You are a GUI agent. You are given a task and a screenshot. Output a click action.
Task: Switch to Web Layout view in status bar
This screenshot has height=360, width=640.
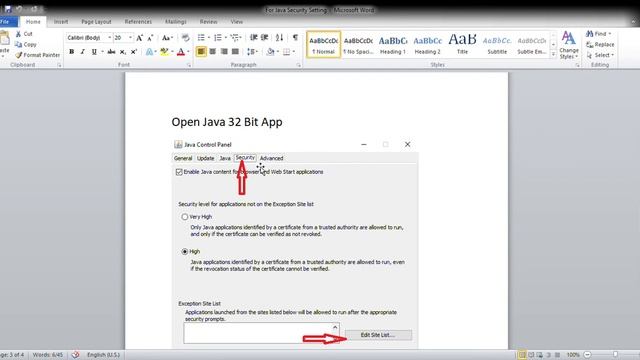click(x=540, y=355)
